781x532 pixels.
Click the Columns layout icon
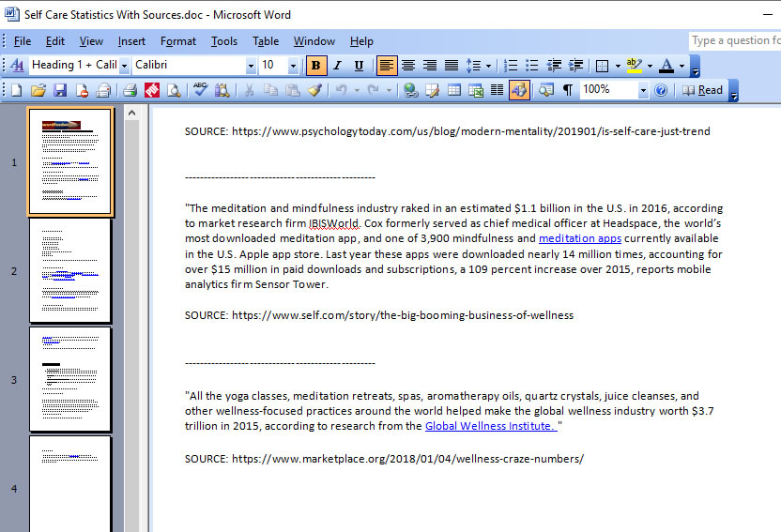click(x=498, y=90)
